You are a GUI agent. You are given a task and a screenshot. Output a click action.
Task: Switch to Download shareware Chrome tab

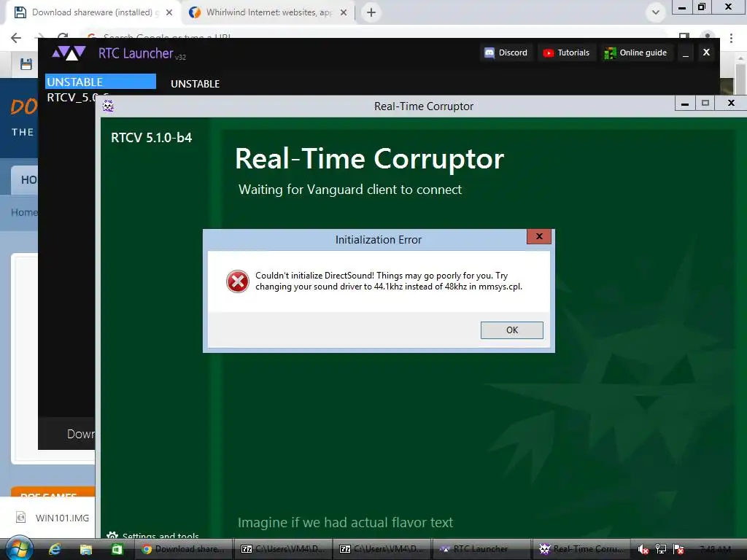point(93,12)
